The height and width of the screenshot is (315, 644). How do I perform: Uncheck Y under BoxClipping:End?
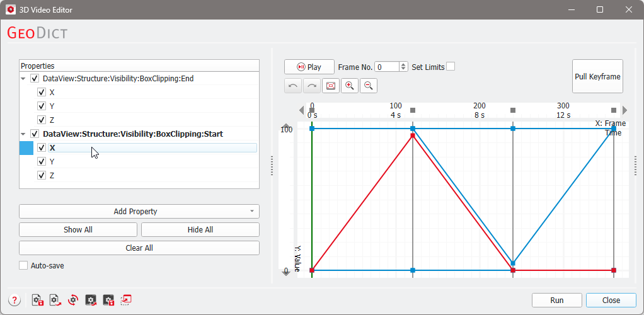[x=42, y=106]
